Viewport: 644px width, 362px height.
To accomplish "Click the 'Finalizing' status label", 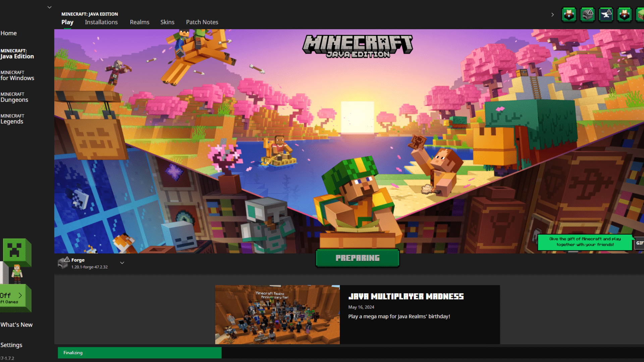I will point(73,353).
